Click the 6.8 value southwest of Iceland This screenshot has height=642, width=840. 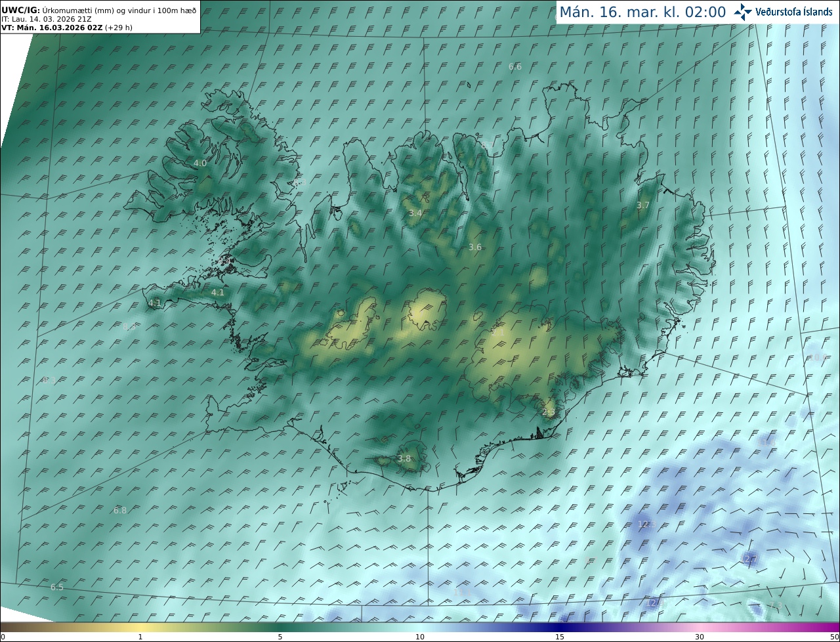(120, 510)
